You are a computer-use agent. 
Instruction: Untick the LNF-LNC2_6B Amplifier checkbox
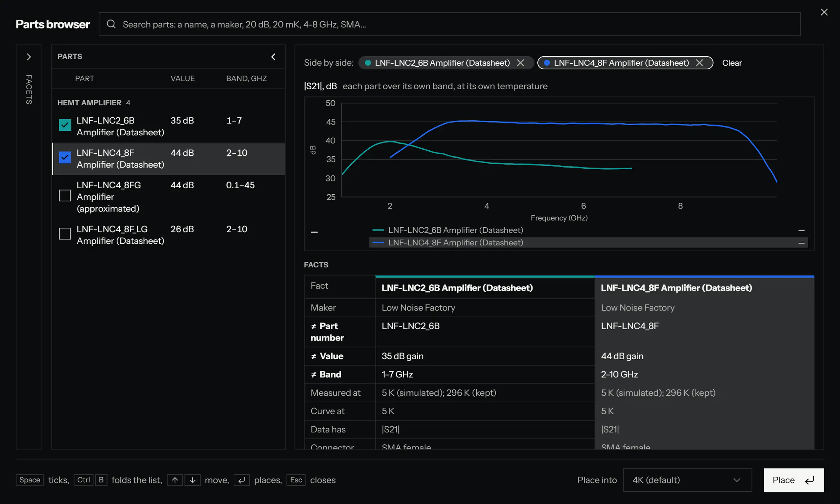pos(65,125)
